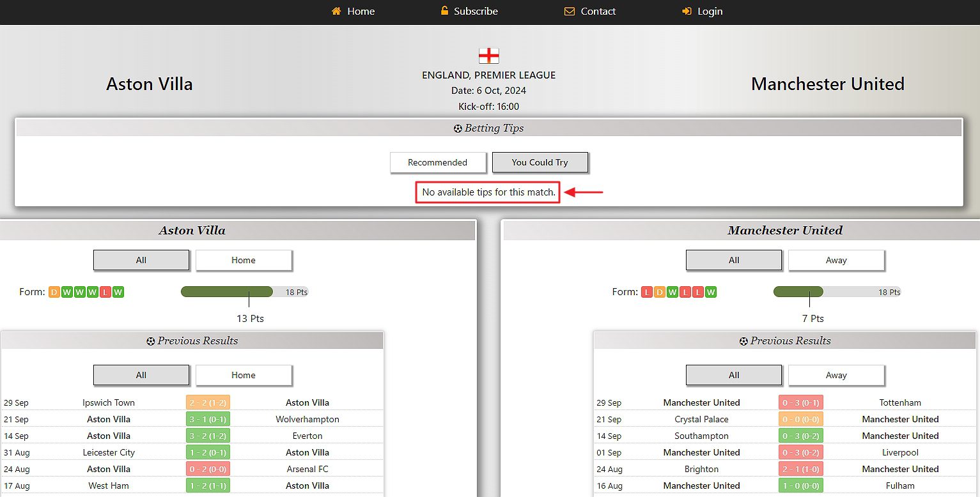Click the 0 - 2 (0-0) score badge
Viewport: 980px width, 497px height.
208,469
